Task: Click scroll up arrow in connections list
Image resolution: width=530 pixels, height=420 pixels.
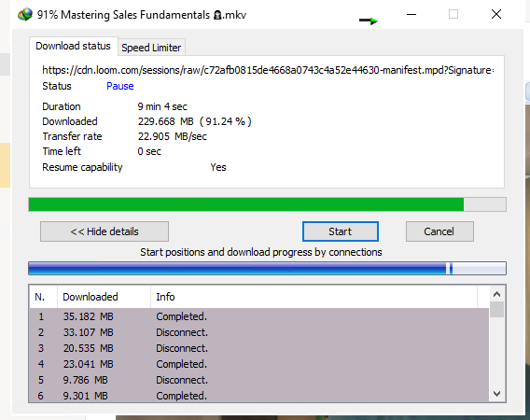Action: click(496, 294)
